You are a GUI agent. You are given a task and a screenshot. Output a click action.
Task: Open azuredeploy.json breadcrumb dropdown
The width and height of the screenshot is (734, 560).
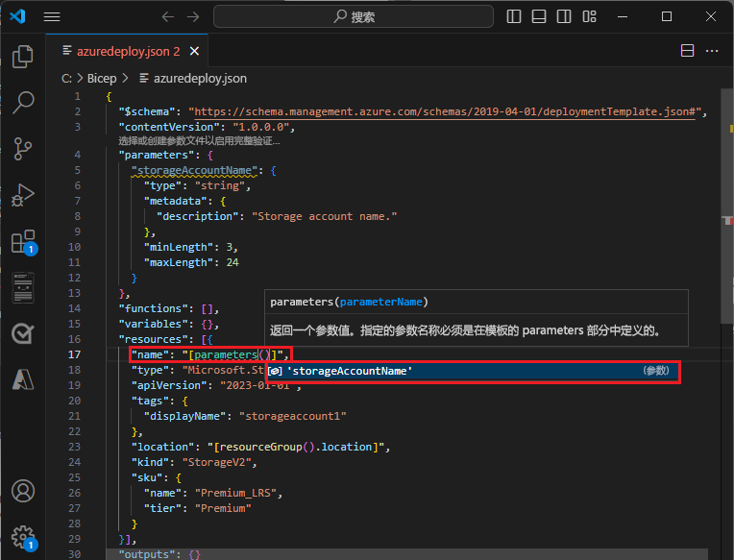point(193,78)
